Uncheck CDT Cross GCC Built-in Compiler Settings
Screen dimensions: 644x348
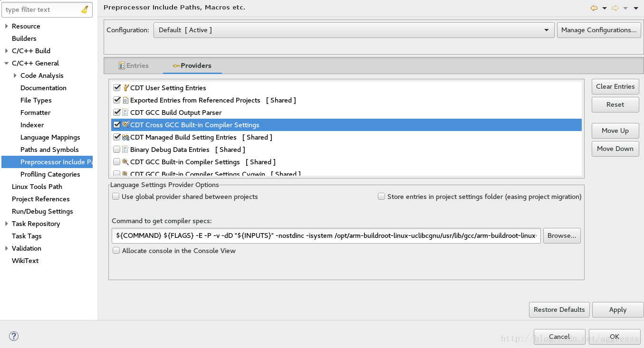point(117,125)
